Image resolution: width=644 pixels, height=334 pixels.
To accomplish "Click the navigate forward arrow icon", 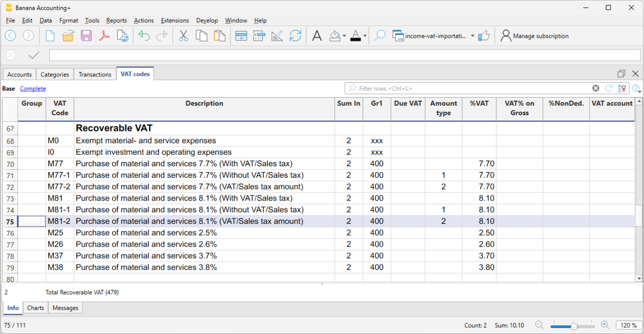I will 28,36.
